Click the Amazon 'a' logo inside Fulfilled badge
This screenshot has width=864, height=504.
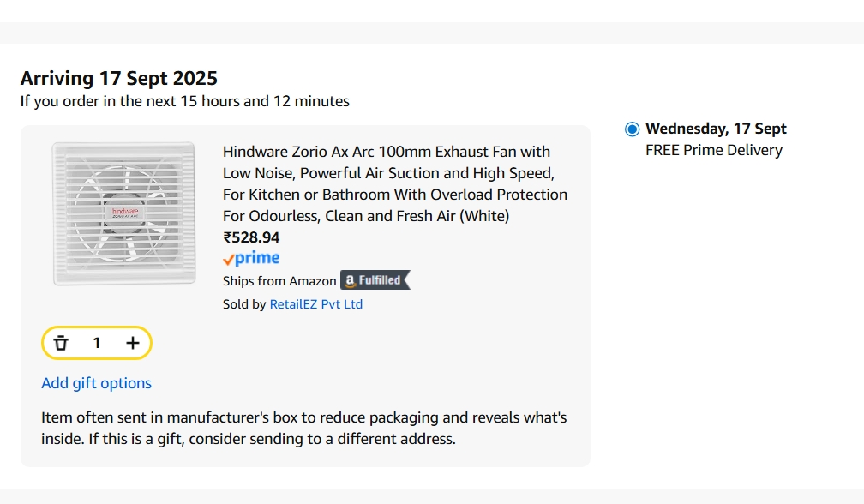tap(351, 280)
